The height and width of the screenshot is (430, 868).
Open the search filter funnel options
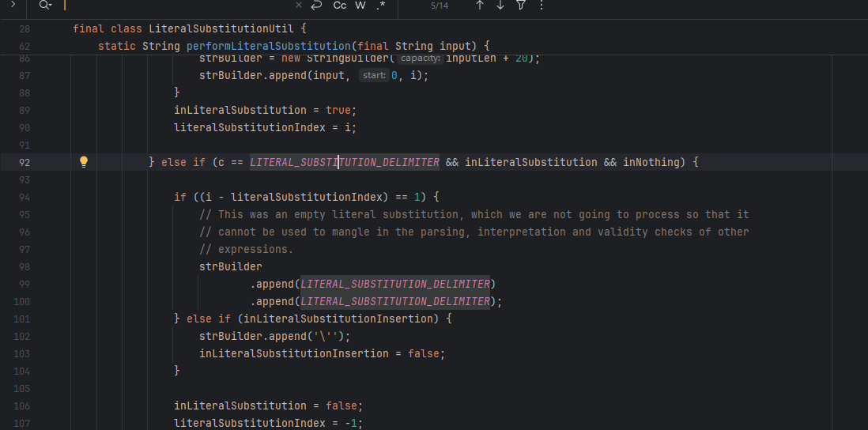[x=520, y=5]
